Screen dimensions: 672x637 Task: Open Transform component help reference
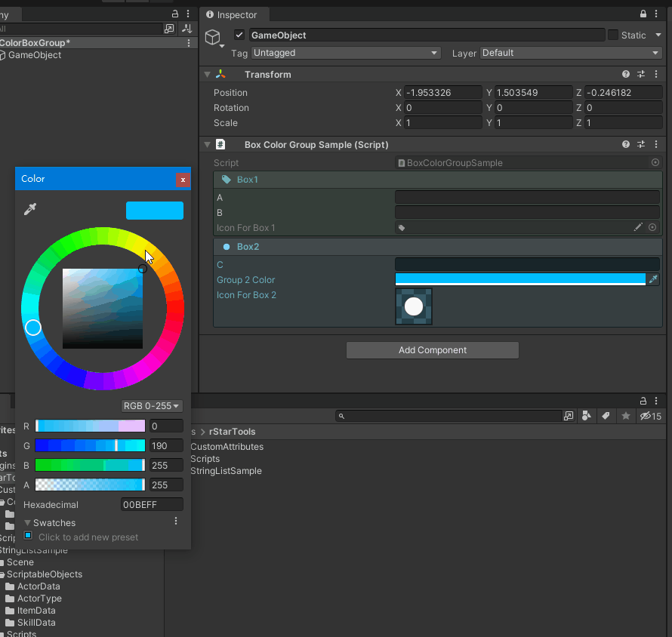coord(626,74)
